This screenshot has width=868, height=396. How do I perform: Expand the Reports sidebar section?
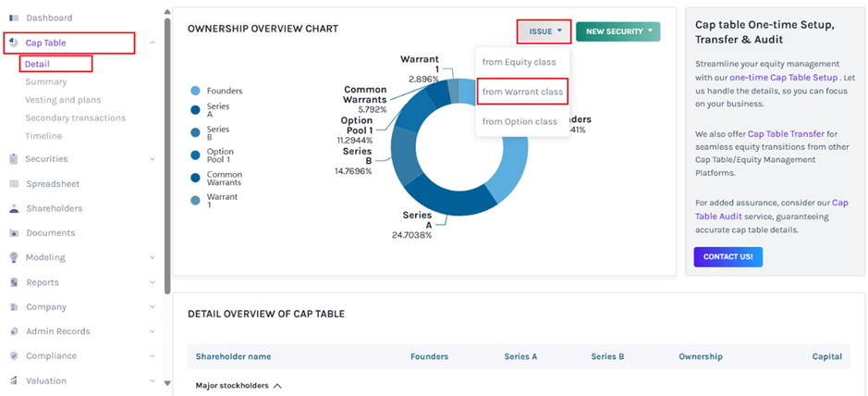click(152, 283)
